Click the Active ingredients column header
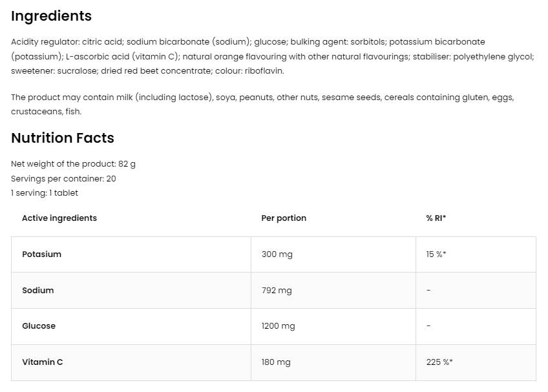Viewport: 548px width, 392px height. coord(59,218)
